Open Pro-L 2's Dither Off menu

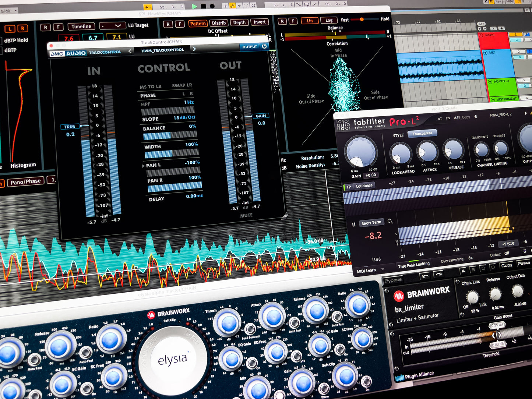coord(507,254)
